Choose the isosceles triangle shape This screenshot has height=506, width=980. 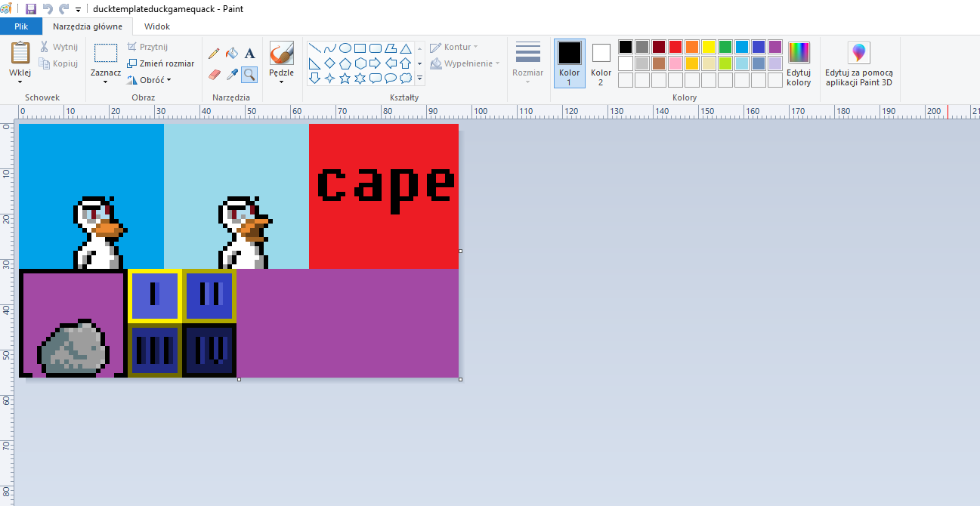(406, 48)
